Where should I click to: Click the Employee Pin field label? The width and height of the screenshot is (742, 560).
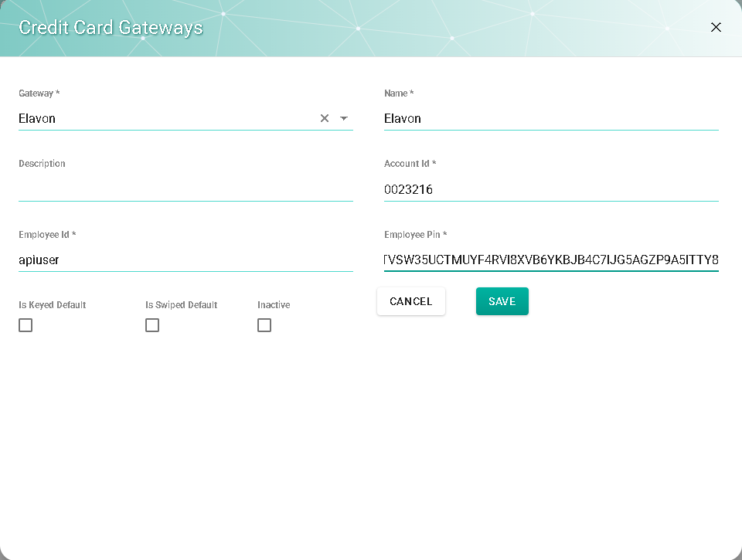pyautogui.click(x=415, y=235)
